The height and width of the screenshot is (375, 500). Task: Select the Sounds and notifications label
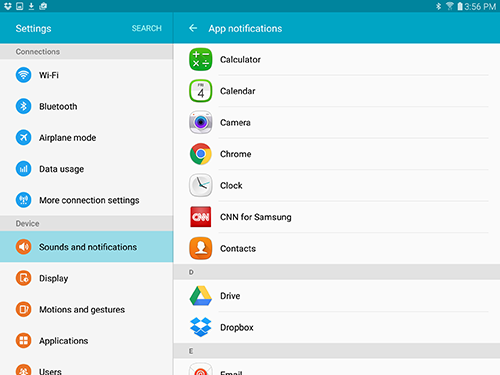point(88,247)
